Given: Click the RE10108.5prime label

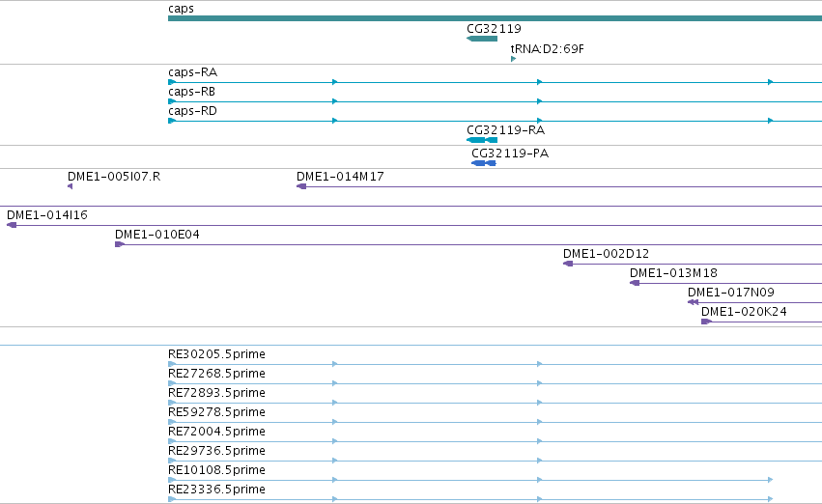Looking at the screenshot, I should click(216, 470).
